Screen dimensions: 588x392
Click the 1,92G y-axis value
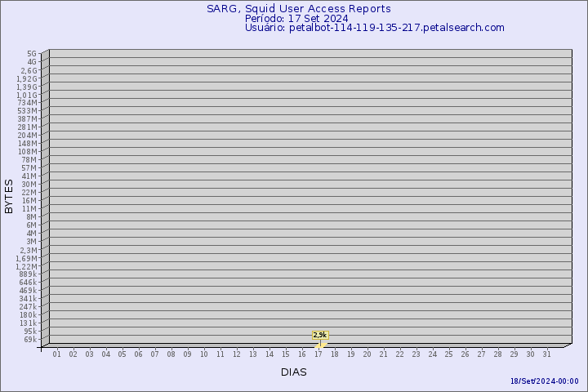click(x=27, y=78)
